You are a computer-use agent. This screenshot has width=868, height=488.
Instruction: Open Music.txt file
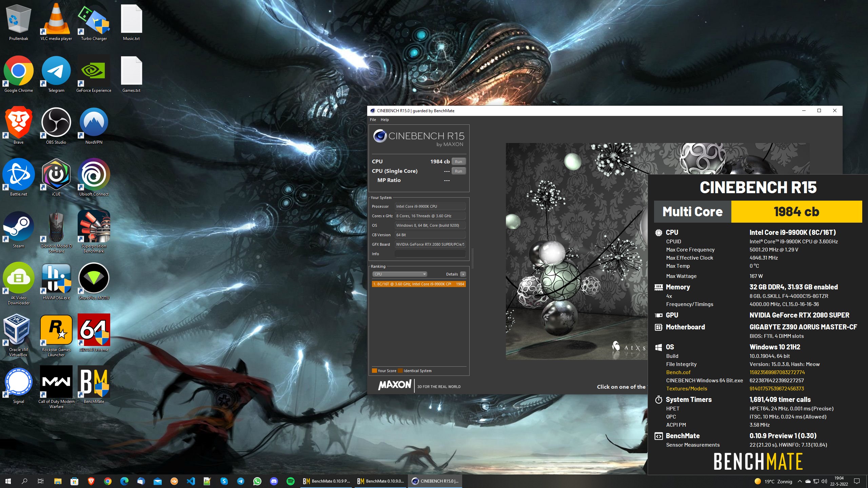coord(132,22)
